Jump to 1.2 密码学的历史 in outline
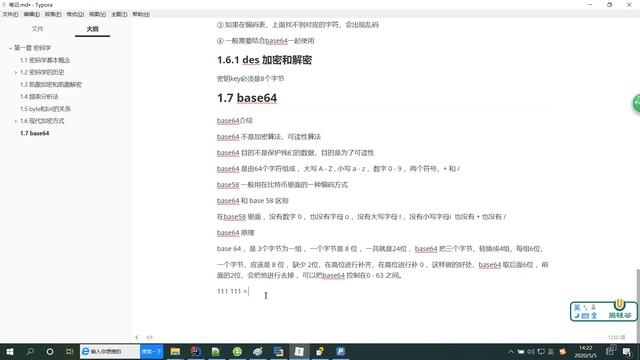 tap(42, 72)
